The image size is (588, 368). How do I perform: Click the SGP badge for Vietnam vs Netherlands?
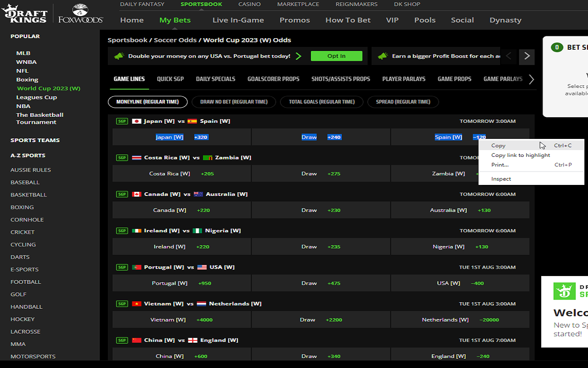coord(122,304)
